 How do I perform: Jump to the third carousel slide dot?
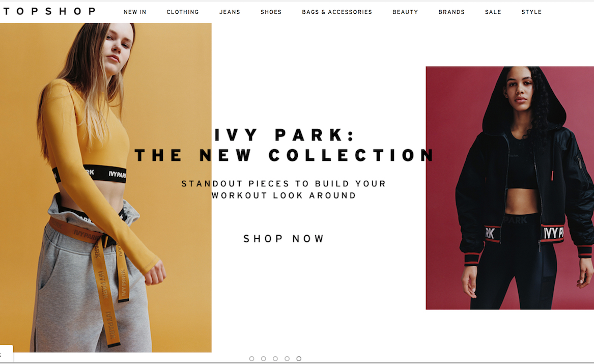click(275, 359)
